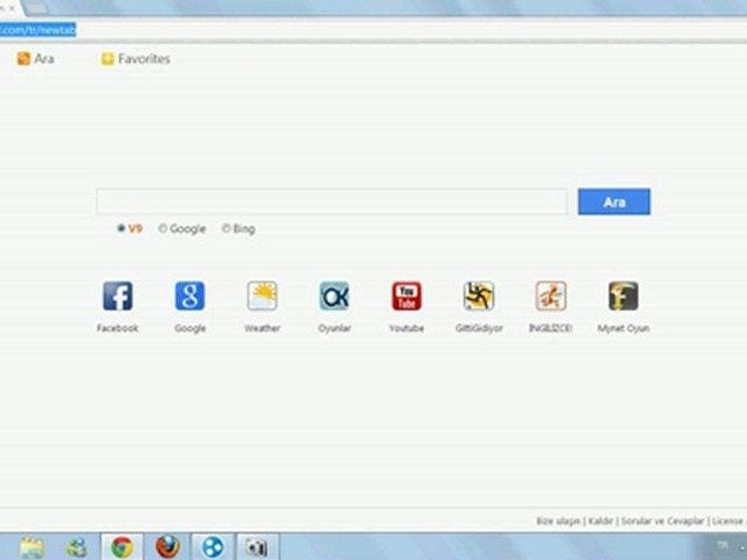Image resolution: width=747 pixels, height=560 pixels.
Task: Launch Firefox from the taskbar
Action: (x=168, y=547)
